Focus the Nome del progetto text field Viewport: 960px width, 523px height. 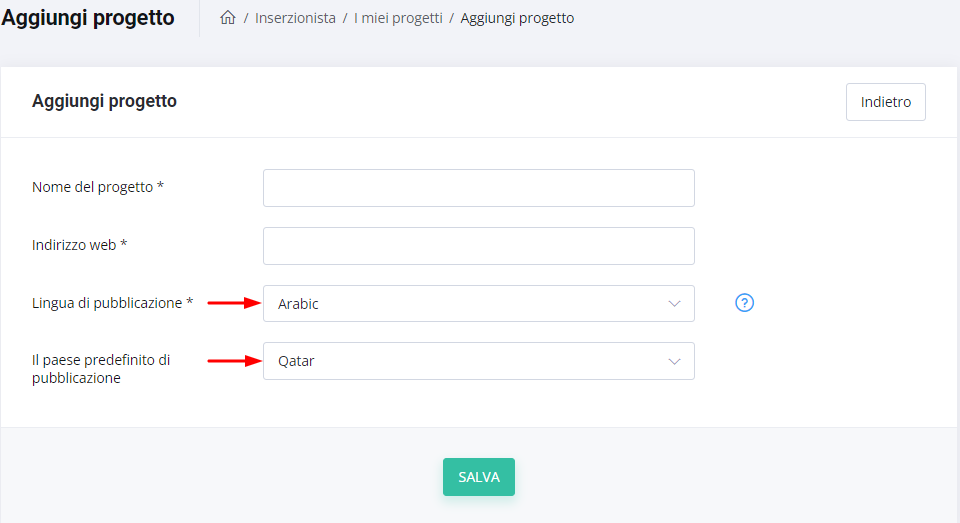[x=478, y=188]
